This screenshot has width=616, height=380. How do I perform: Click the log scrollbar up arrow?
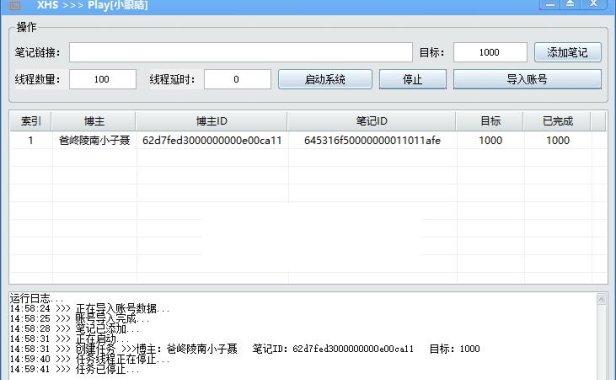coord(601,299)
